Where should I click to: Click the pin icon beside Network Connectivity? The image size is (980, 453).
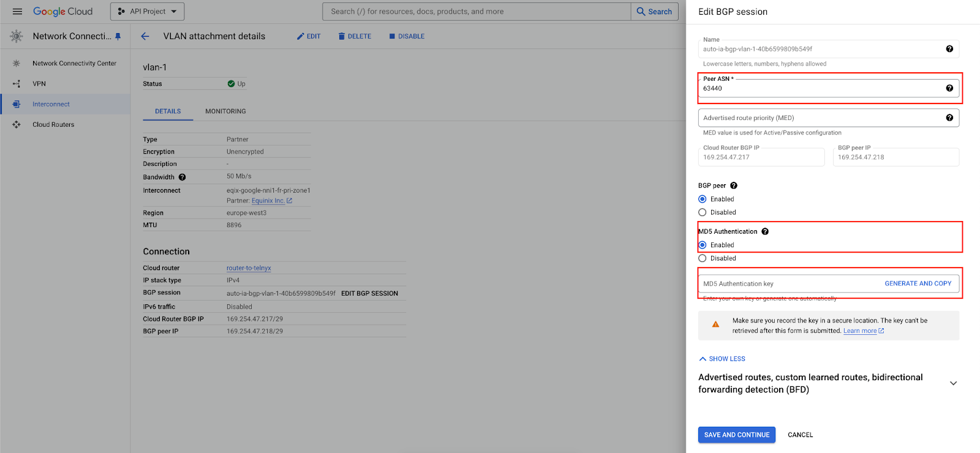118,37
